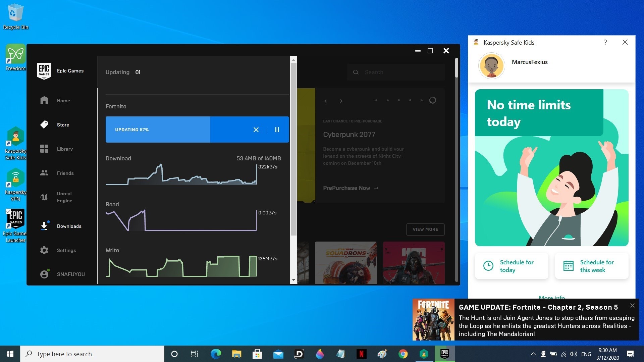Click the downloads panel scroll-up arrow

(x=294, y=60)
